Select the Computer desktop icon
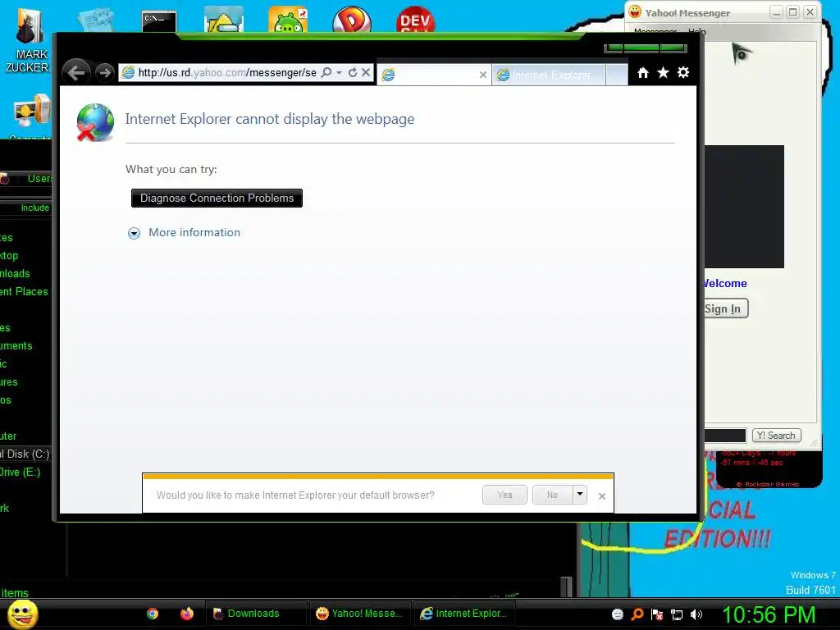840x630 pixels. (32, 116)
